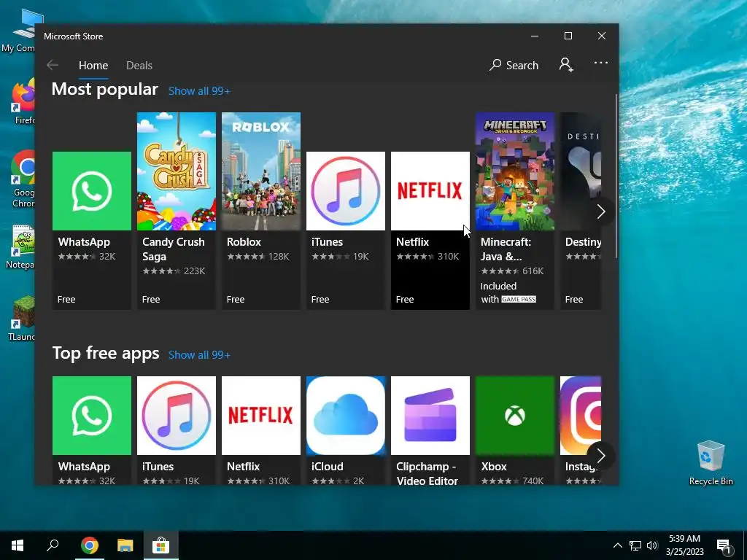Click Show all 99+ for Top free apps
747x560 pixels.
(199, 355)
